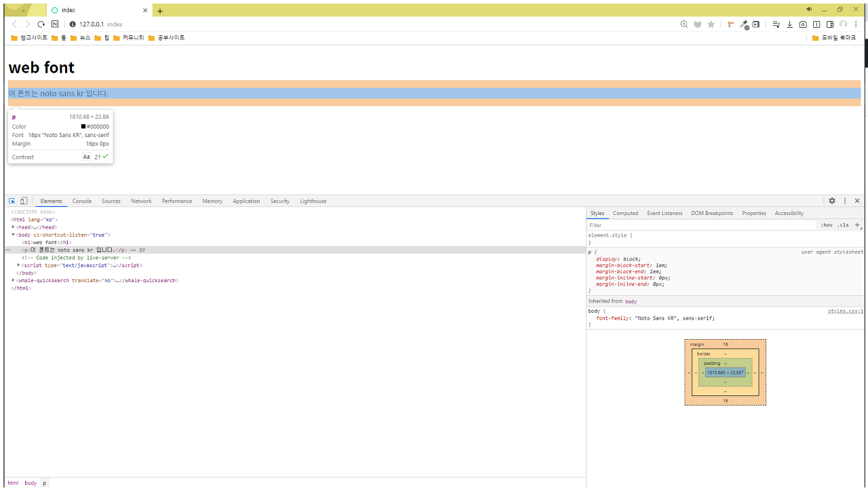Close the index tab

point(145,10)
